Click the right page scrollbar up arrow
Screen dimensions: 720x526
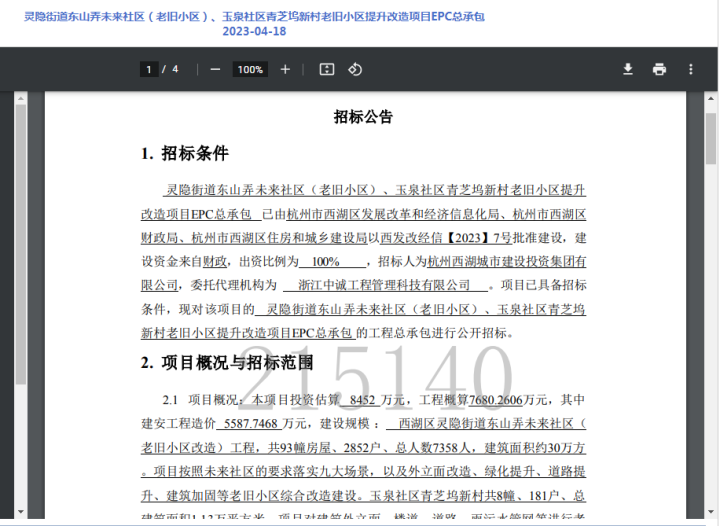pyautogui.click(x=710, y=98)
